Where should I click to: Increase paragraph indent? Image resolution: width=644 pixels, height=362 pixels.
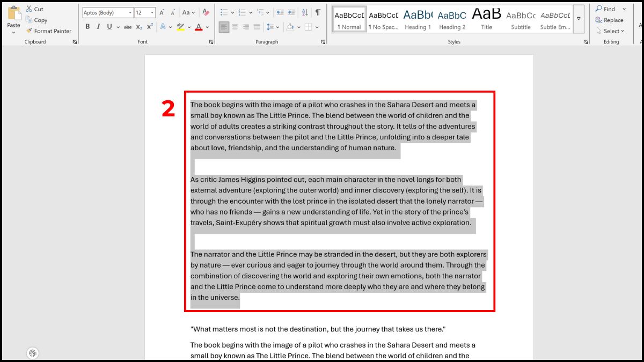(291, 12)
